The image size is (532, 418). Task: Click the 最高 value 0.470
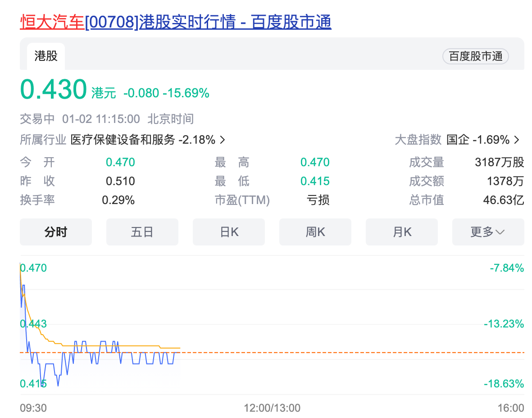(315, 162)
